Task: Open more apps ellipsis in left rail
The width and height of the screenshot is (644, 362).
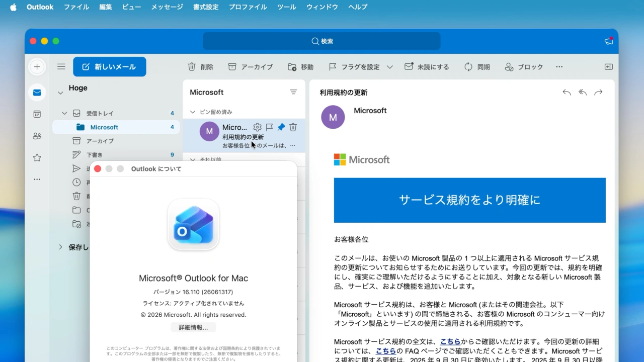Action: (x=37, y=179)
